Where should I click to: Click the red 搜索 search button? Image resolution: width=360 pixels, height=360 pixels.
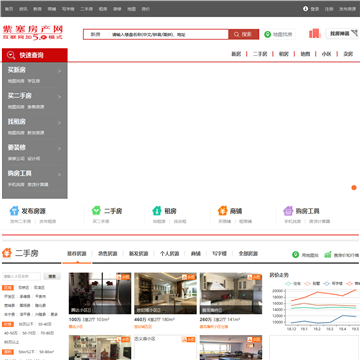click(243, 34)
